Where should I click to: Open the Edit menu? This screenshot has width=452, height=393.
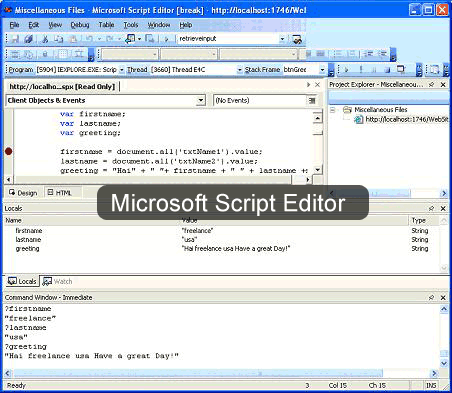[34, 25]
